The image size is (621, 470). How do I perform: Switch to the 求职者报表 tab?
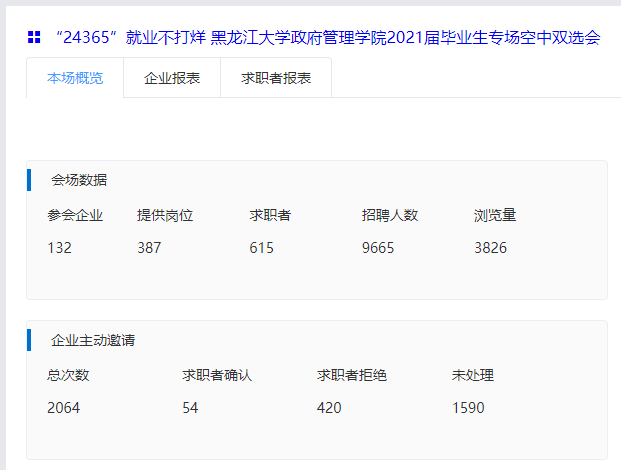click(x=276, y=78)
